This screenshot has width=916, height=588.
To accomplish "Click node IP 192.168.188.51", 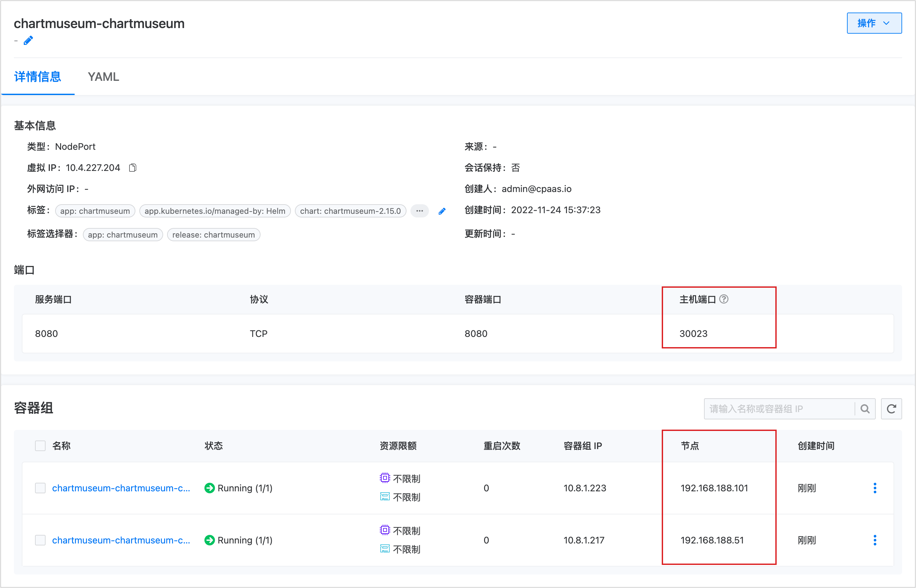I will point(712,540).
